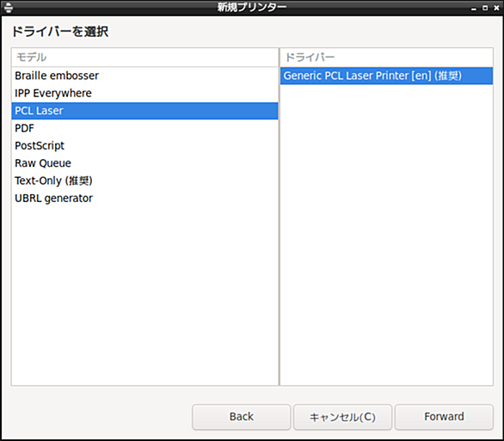
Task: Click the モデル column header
Action: (144, 58)
